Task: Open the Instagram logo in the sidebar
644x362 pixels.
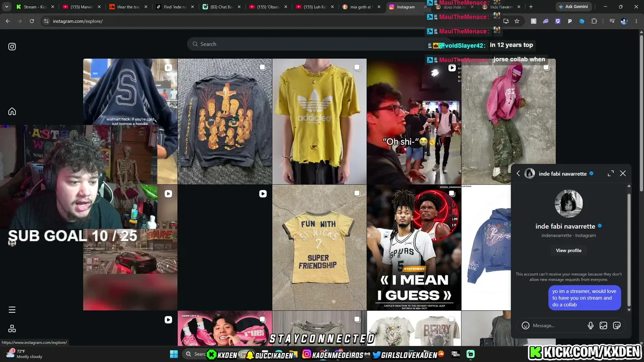Action: [12, 47]
